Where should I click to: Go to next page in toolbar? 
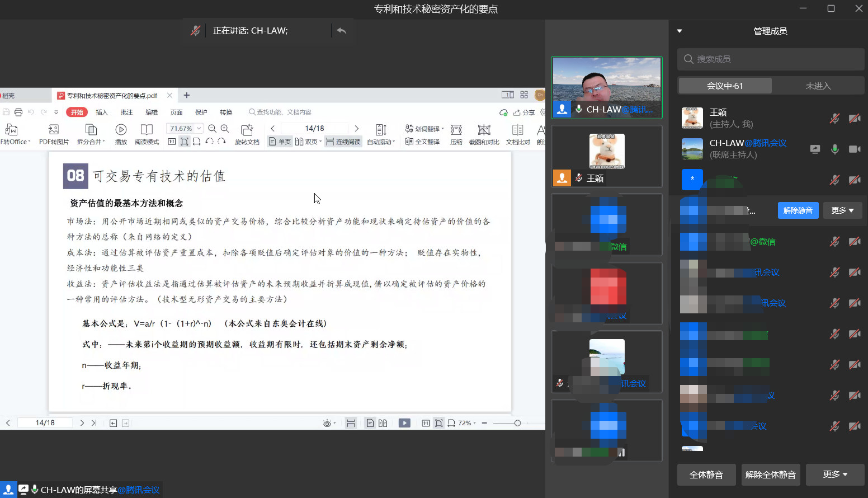click(x=356, y=128)
